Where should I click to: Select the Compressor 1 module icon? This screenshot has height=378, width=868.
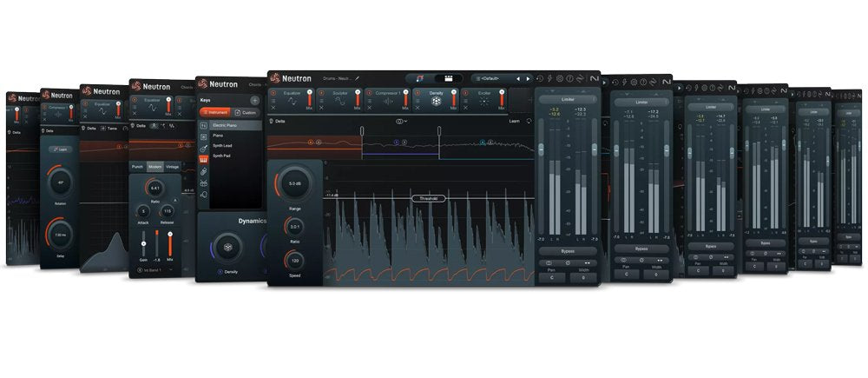click(x=388, y=101)
